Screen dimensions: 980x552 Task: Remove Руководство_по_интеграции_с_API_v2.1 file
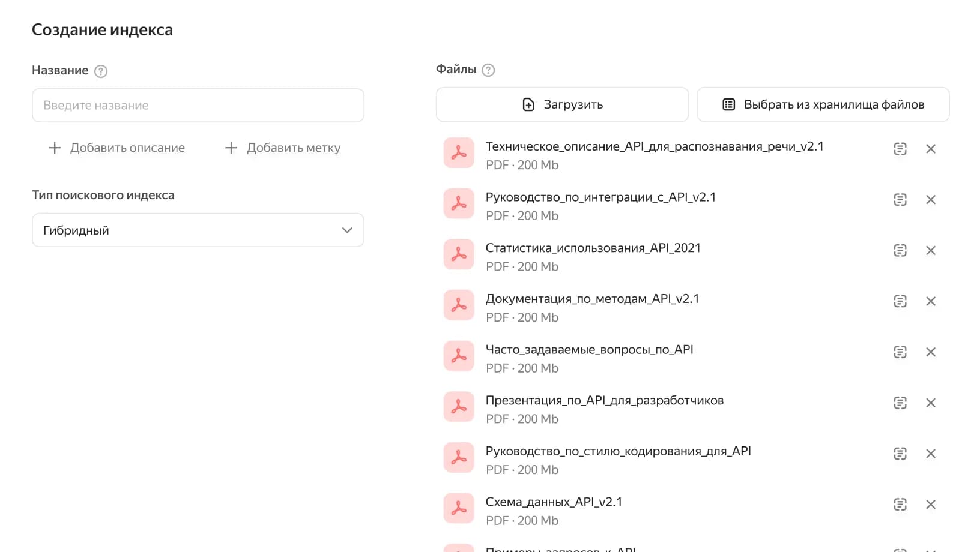point(931,200)
